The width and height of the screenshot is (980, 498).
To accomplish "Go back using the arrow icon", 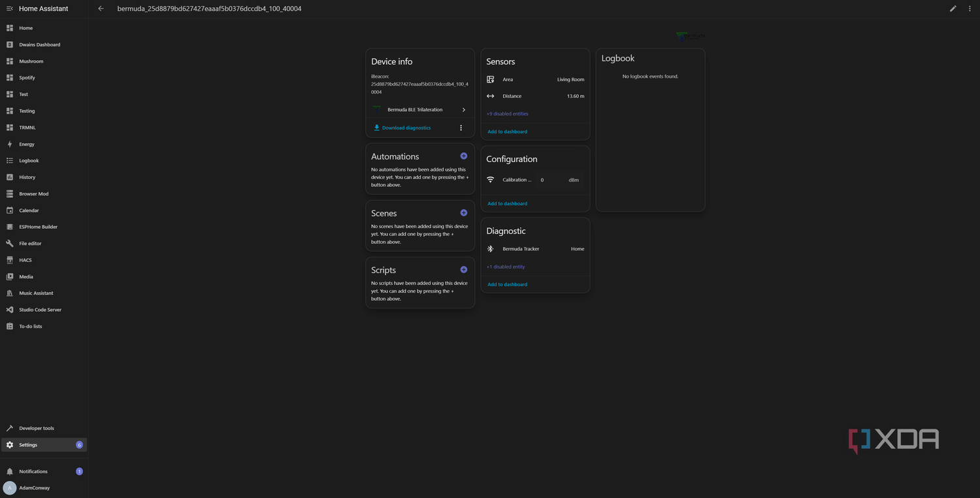I will (x=101, y=8).
